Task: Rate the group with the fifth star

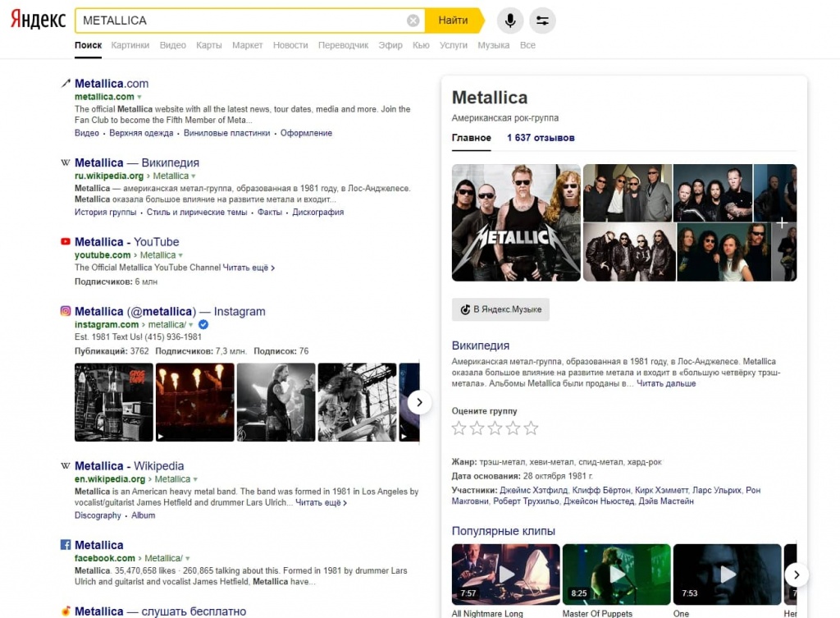Action: coord(532,428)
